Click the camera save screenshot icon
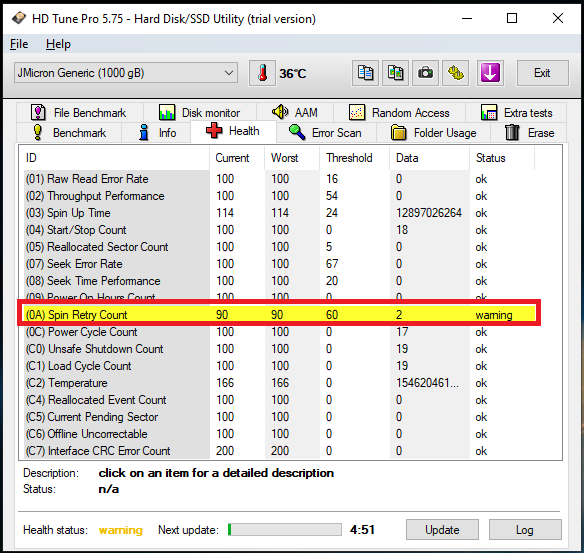This screenshot has width=584, height=553. pos(425,73)
